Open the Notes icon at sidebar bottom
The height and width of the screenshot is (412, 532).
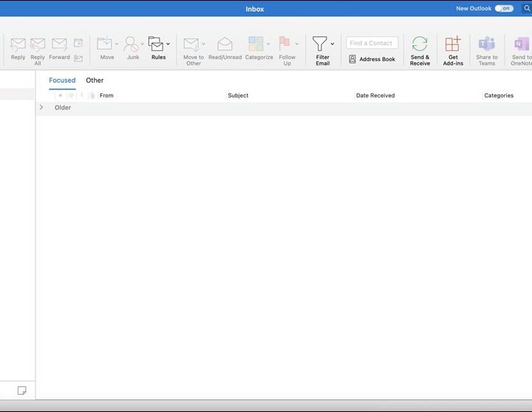tap(21, 391)
